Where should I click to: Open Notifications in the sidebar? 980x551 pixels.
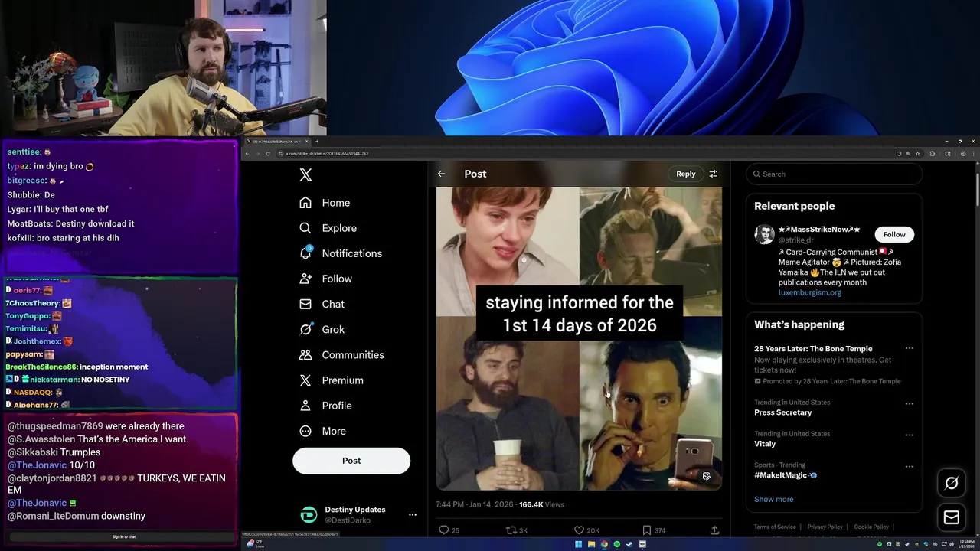pos(341,253)
